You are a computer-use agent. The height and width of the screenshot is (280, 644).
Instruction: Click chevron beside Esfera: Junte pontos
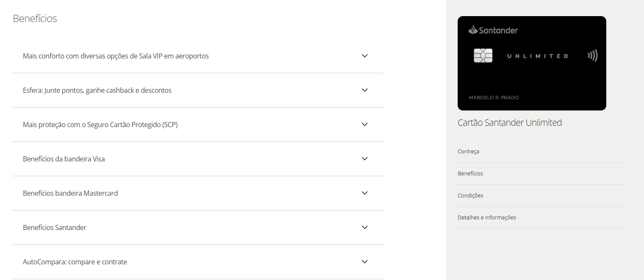pos(365,90)
